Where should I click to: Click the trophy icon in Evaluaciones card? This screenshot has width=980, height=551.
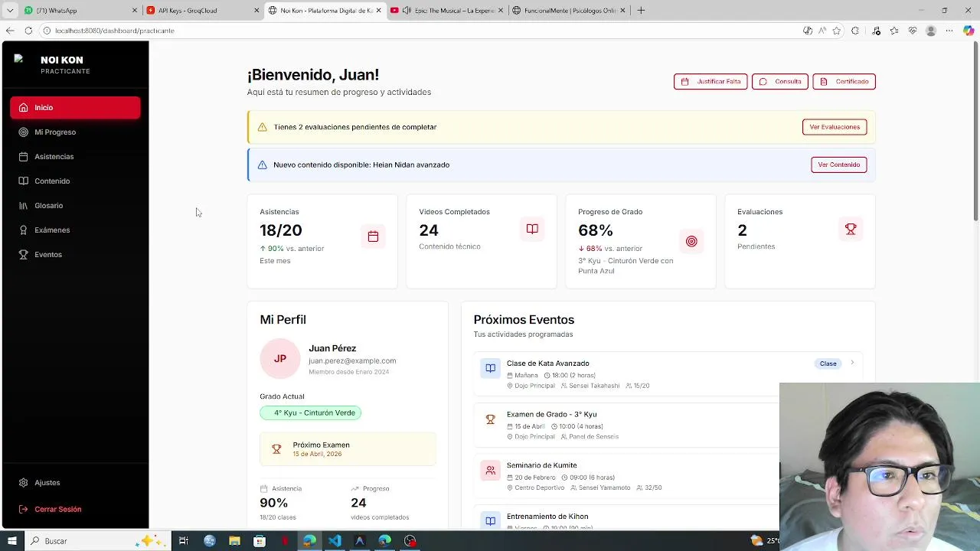pyautogui.click(x=851, y=229)
